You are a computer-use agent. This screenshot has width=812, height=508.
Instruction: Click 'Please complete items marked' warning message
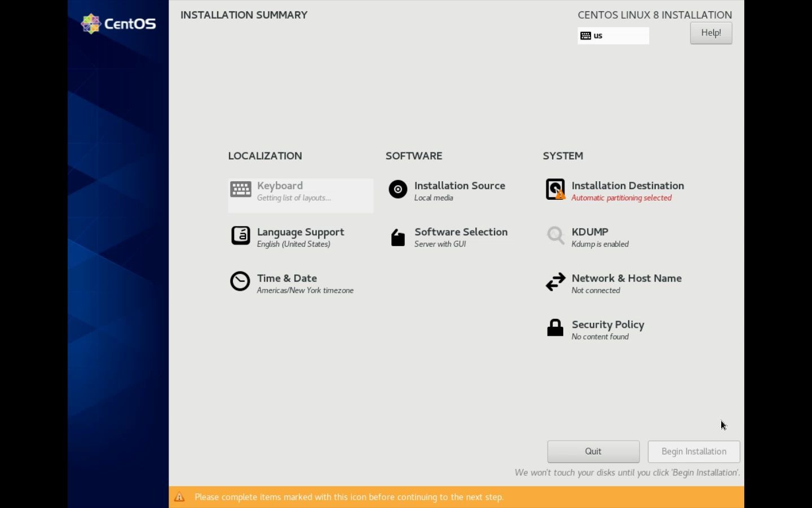click(x=349, y=497)
